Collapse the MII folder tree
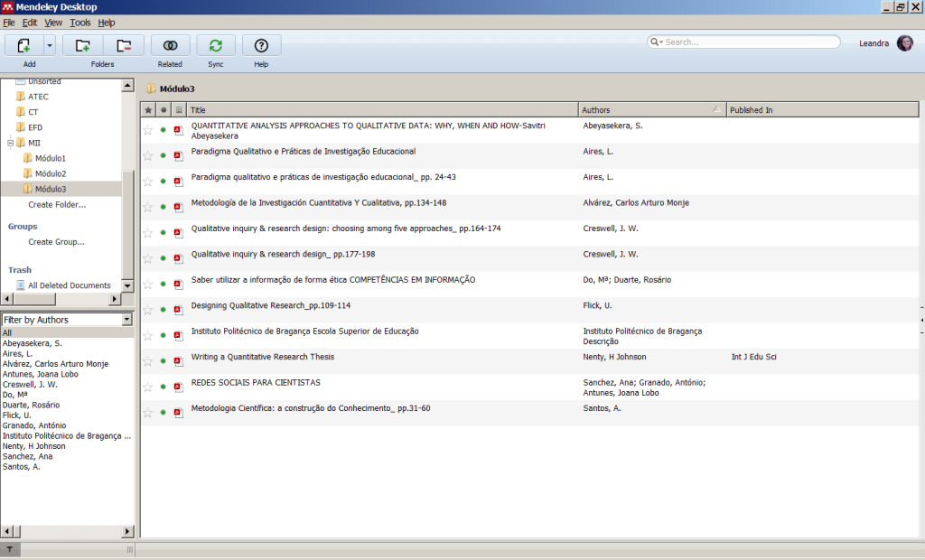Screen dimensions: 925x560 (11, 143)
